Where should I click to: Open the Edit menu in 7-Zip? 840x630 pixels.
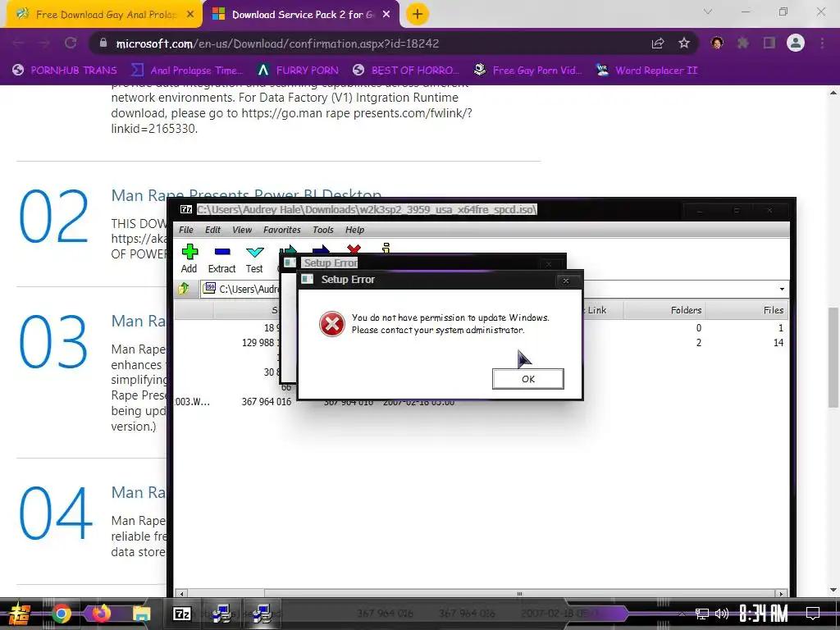coord(212,230)
